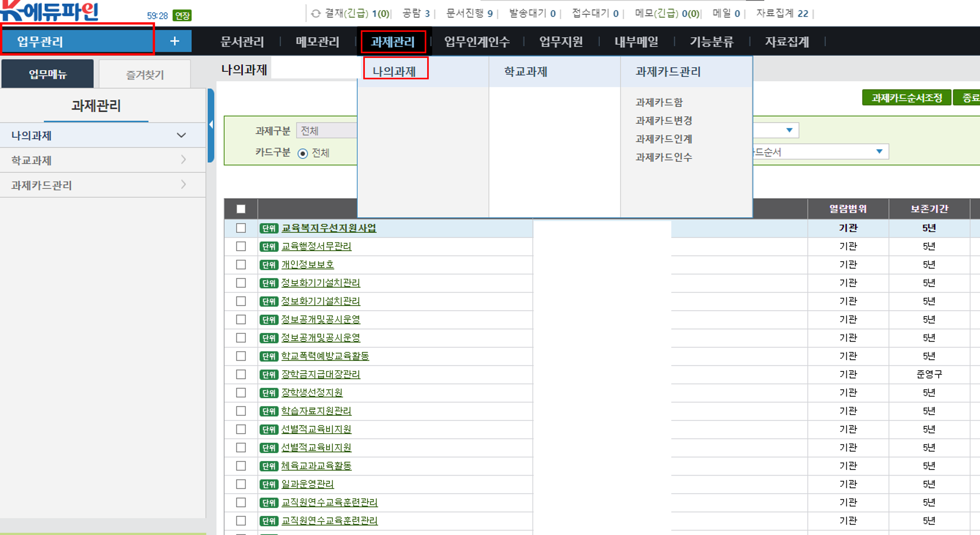Click the plus icon next to 업무관리

[174, 41]
